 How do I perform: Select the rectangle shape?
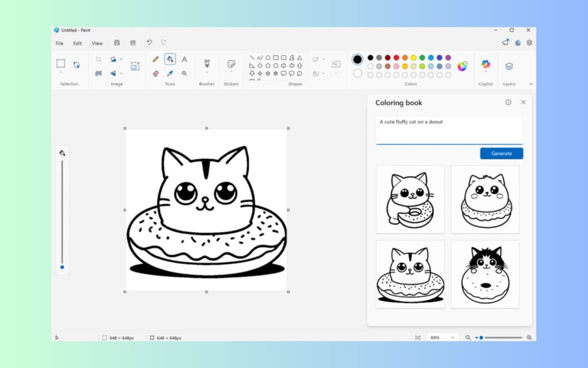275,58
